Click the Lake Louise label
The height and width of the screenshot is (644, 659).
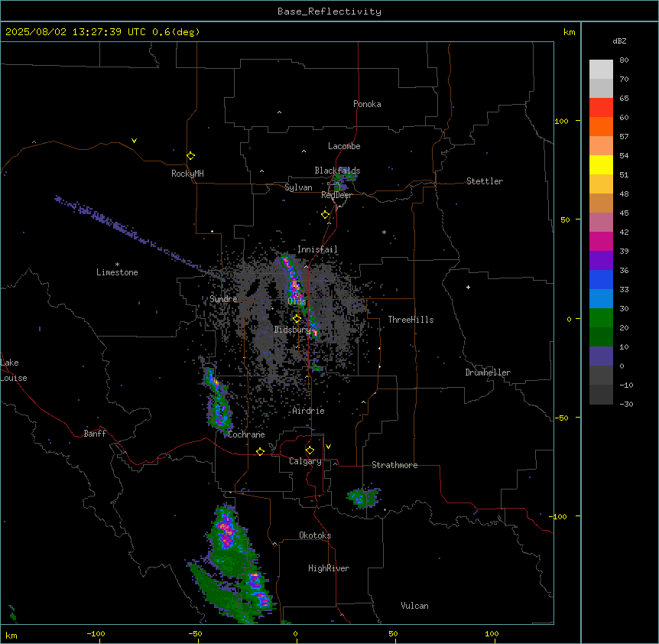(14, 370)
